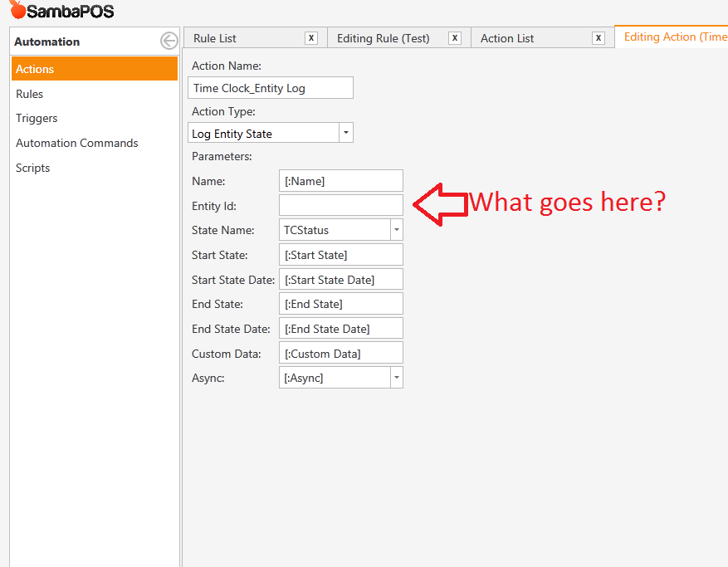Open Rules in the sidebar
The width and height of the screenshot is (728, 567).
click(x=30, y=94)
